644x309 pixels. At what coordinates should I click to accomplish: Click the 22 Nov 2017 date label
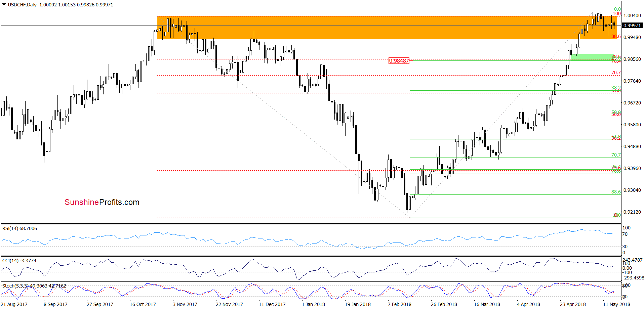pos(229,304)
